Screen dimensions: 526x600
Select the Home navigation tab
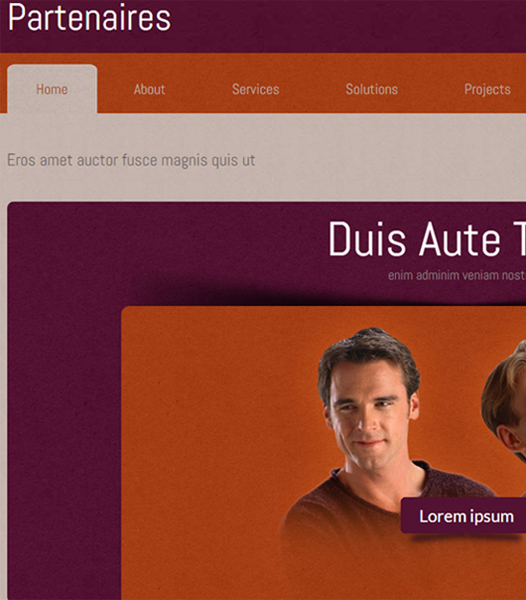[52, 89]
